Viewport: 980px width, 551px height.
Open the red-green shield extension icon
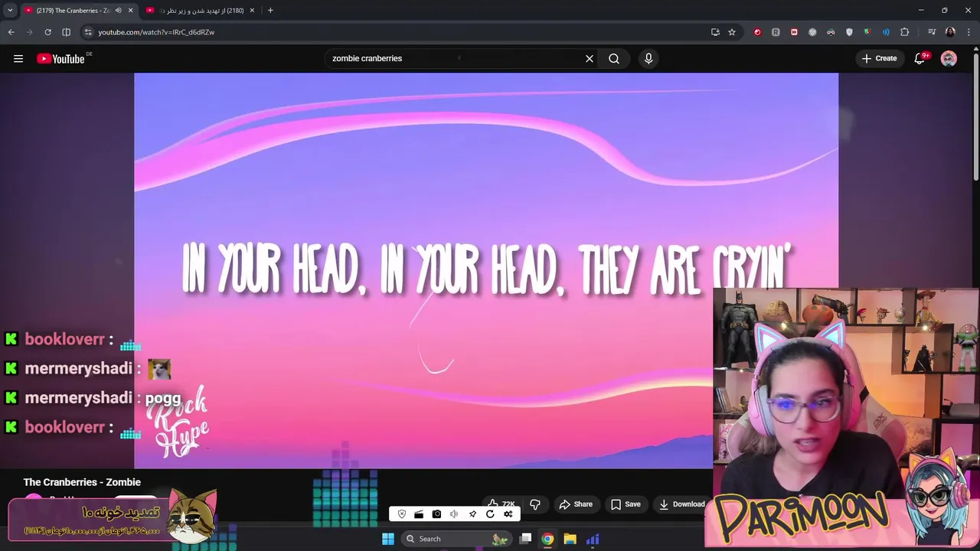tap(867, 32)
